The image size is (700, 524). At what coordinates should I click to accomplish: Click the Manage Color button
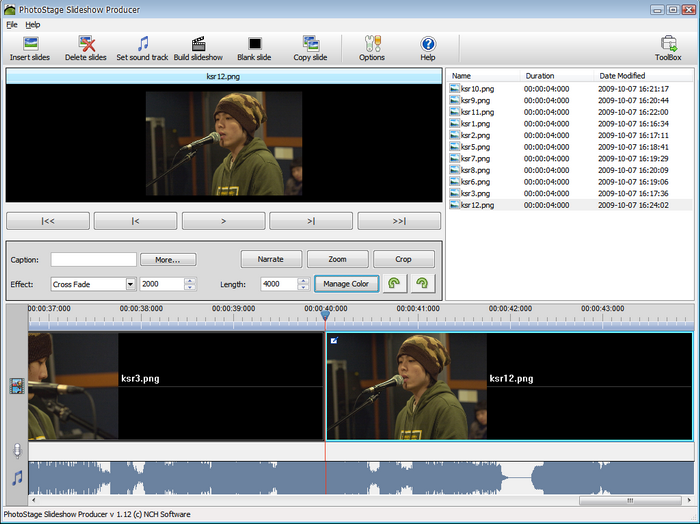(346, 284)
